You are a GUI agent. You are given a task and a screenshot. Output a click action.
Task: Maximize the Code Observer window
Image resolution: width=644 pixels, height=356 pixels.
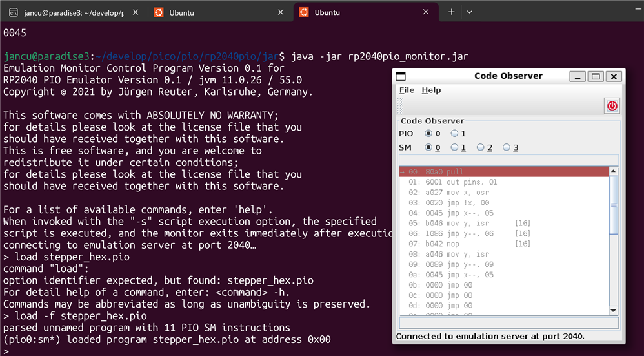(x=596, y=76)
